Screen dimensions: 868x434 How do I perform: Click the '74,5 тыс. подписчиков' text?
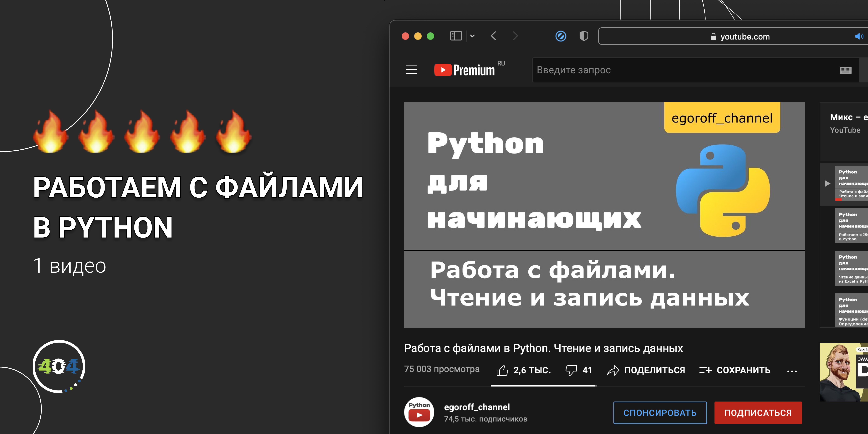486,419
